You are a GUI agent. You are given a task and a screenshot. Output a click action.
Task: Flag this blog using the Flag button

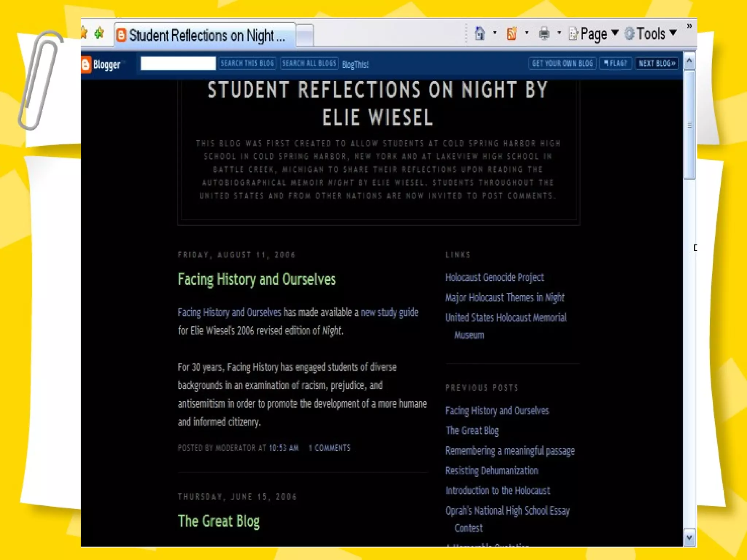(616, 63)
